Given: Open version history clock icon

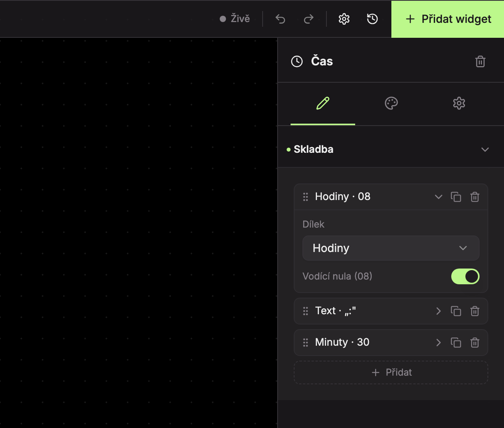Looking at the screenshot, I should coord(372,19).
